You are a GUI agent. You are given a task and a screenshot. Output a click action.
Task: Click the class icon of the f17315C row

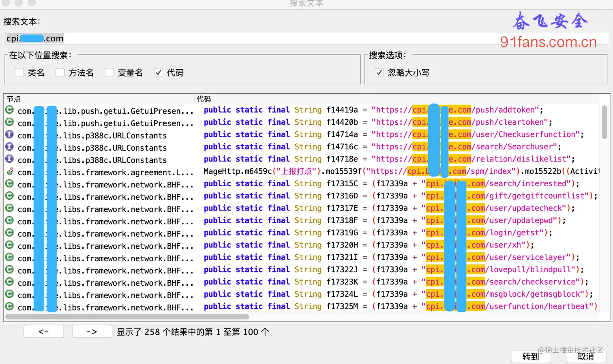(9, 183)
